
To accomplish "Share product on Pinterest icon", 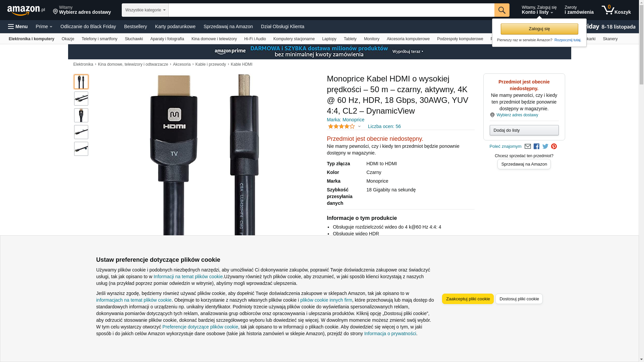I will 554,146.
